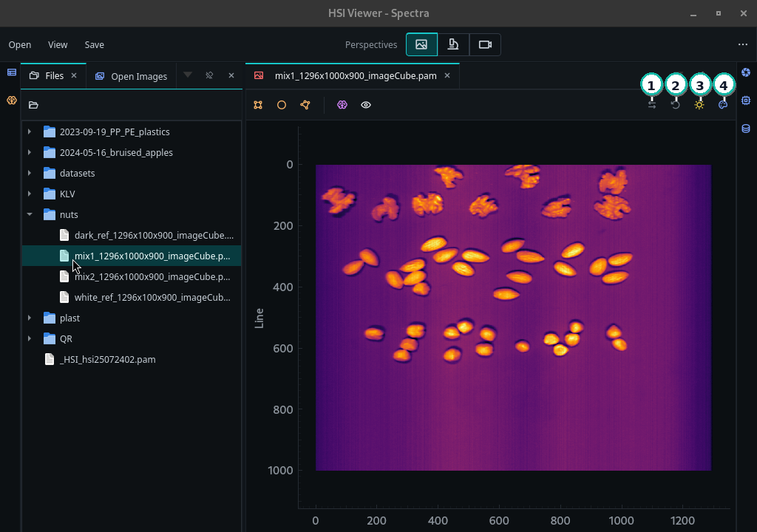
Task: Select mix2_1296x1000x900_imageCube file
Action: point(152,277)
